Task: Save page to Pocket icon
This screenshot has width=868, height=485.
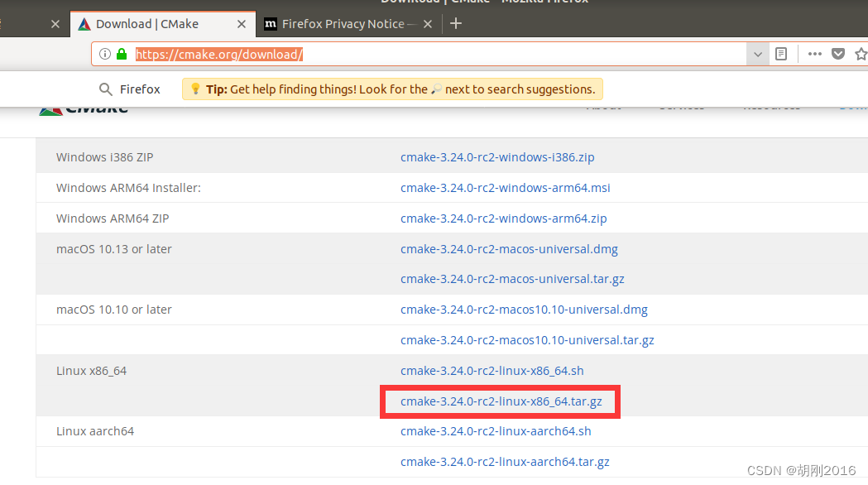Action: pyautogui.click(x=838, y=54)
